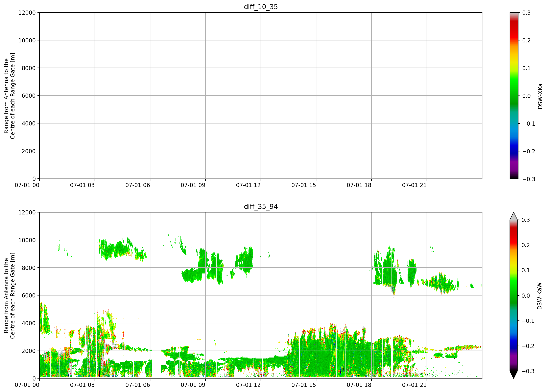Click the 07-01 18 x-tick under diff_35_94 plot
The image size is (547, 392).
click(x=359, y=385)
